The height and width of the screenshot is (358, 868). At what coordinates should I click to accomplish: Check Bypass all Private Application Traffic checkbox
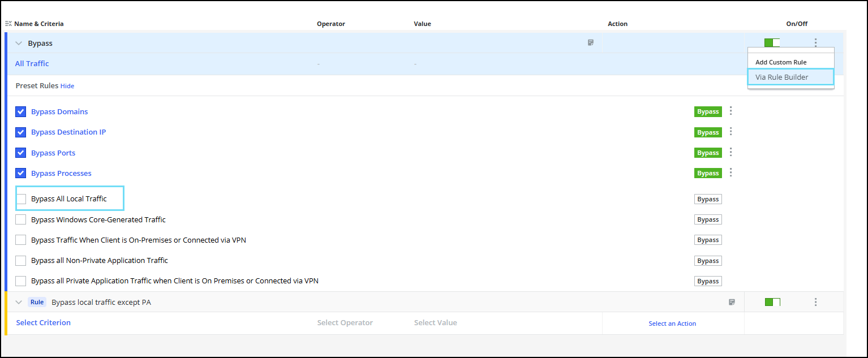(20, 281)
